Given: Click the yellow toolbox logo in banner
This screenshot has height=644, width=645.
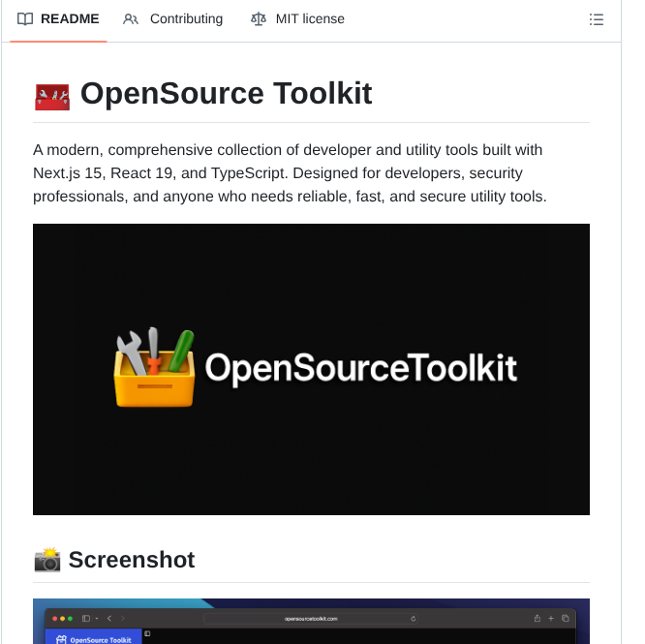Looking at the screenshot, I should 154,367.
